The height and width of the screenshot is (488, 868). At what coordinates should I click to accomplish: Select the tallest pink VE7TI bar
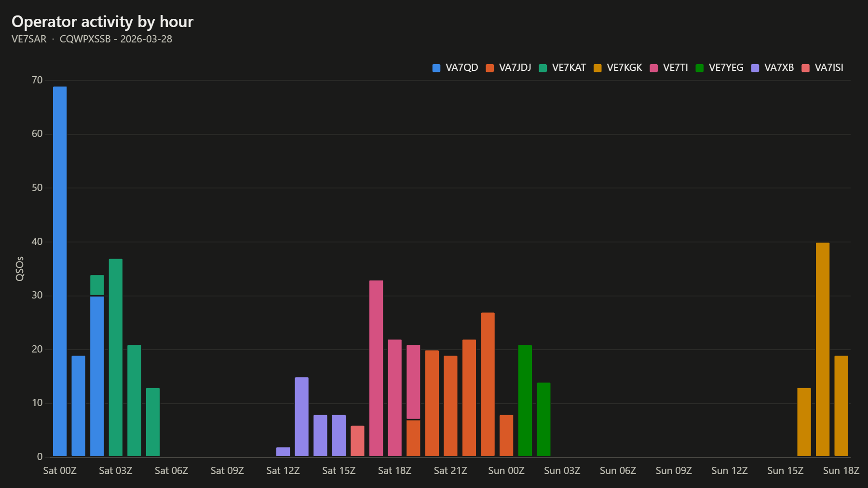(x=376, y=368)
